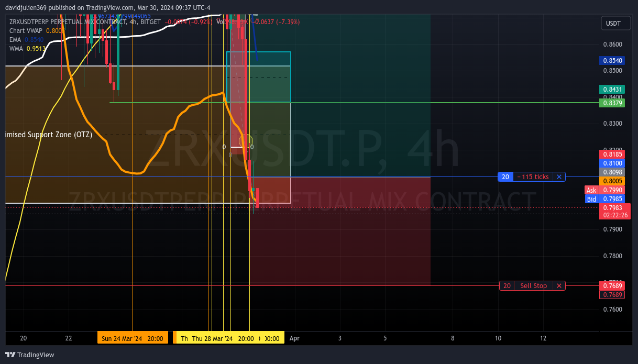
Task: Select the -115 ticks order label
Action: (x=533, y=177)
